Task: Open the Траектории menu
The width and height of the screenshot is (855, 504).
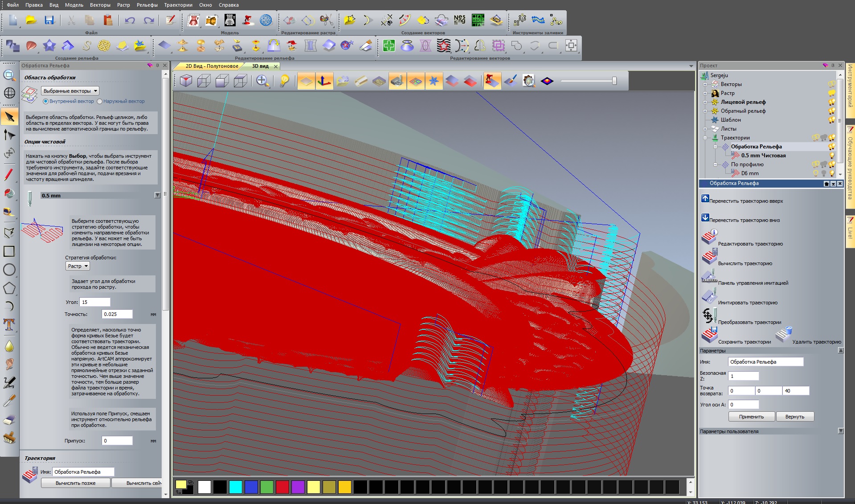Action: [x=178, y=5]
